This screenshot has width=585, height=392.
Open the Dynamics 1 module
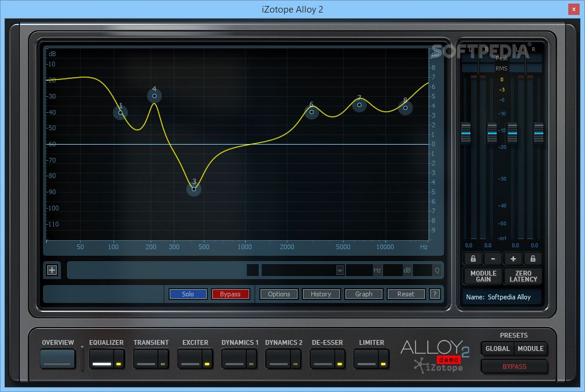(x=234, y=359)
